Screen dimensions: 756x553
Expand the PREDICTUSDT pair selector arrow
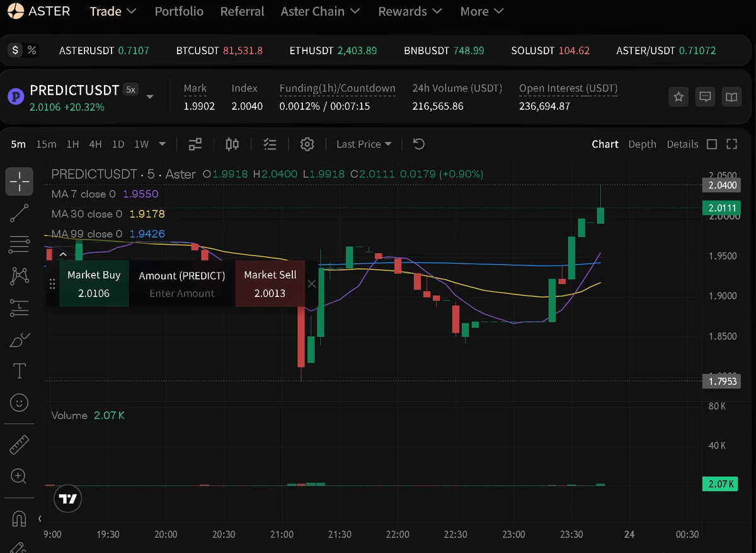[150, 97]
